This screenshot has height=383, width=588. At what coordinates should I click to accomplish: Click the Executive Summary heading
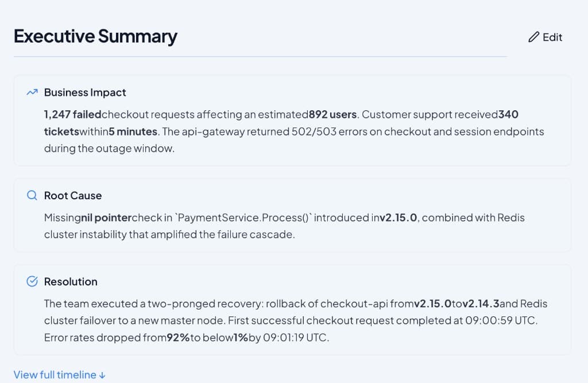tap(95, 36)
